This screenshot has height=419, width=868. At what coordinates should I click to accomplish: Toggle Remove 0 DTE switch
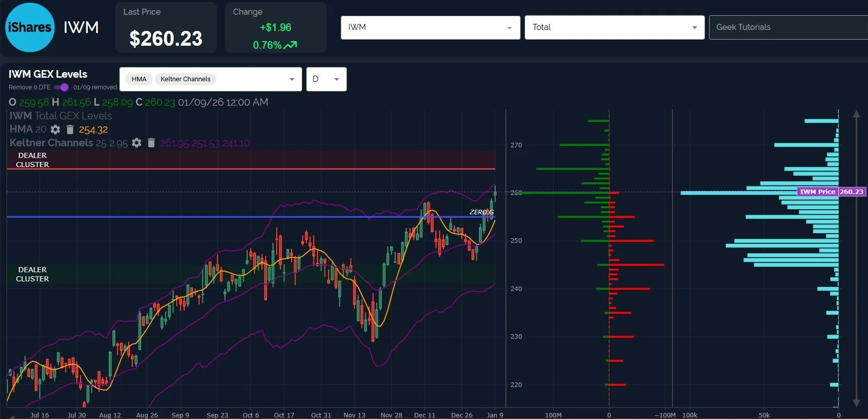61,87
